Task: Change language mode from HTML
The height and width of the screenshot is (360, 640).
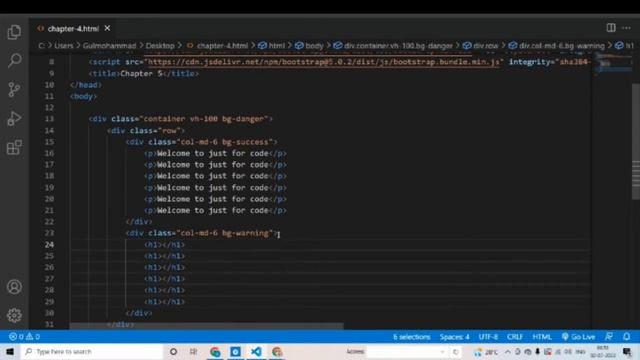Action: tap(542, 337)
